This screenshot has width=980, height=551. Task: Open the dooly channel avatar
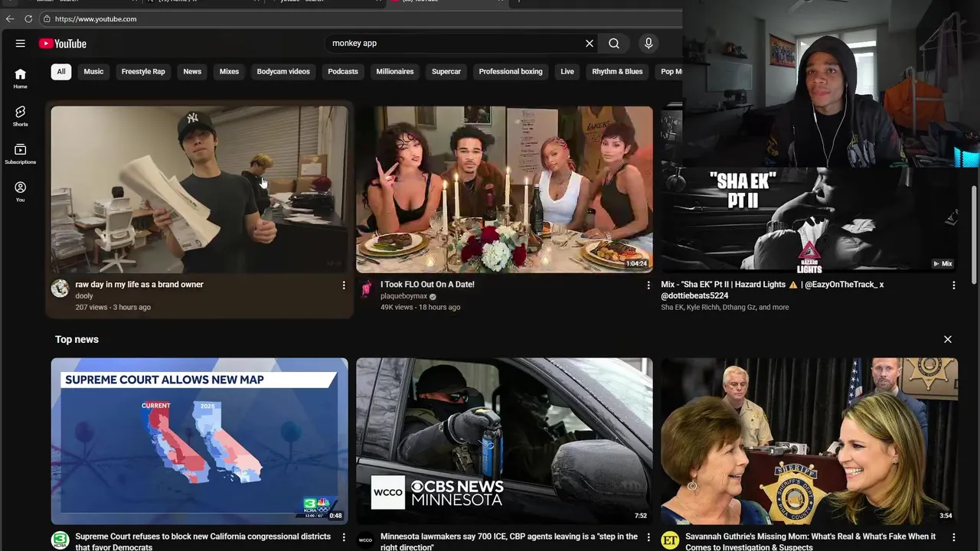pyautogui.click(x=60, y=289)
